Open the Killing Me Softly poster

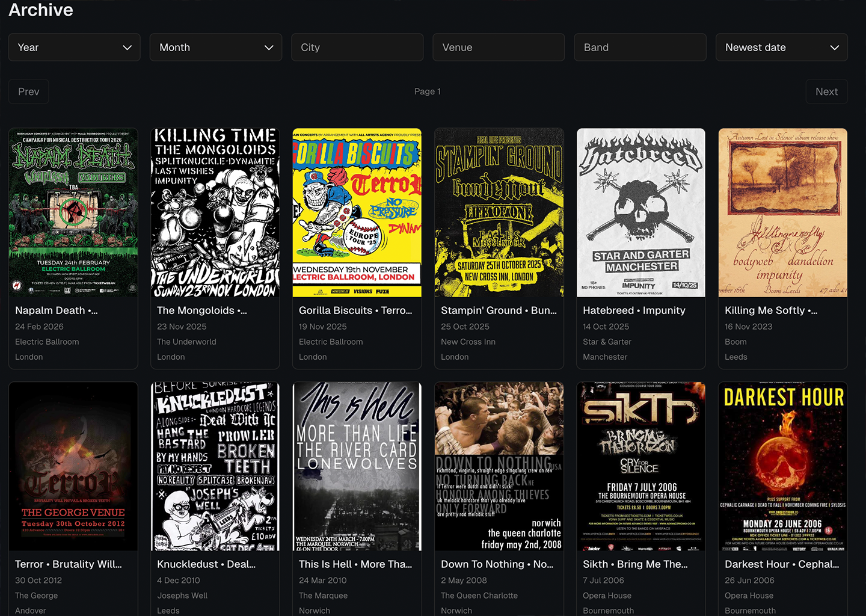(783, 212)
